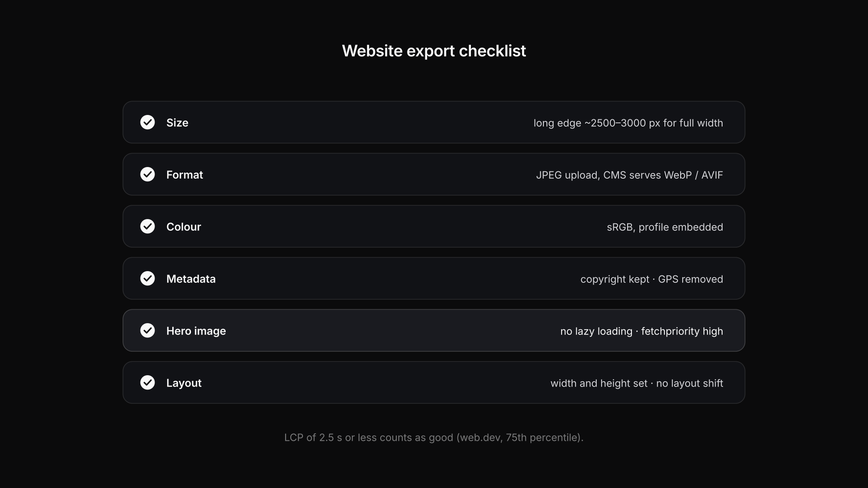Image resolution: width=868 pixels, height=488 pixels.
Task: Select the Format label
Action: (184, 175)
